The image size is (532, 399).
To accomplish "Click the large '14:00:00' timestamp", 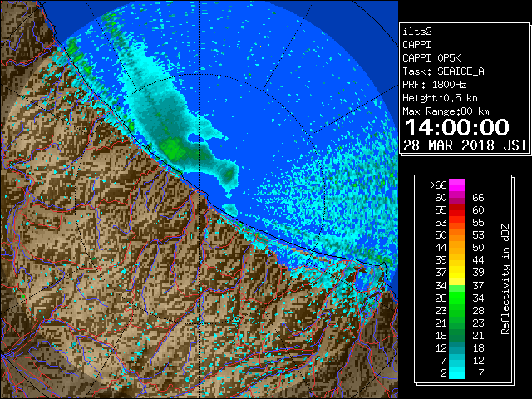I will 457,127.
